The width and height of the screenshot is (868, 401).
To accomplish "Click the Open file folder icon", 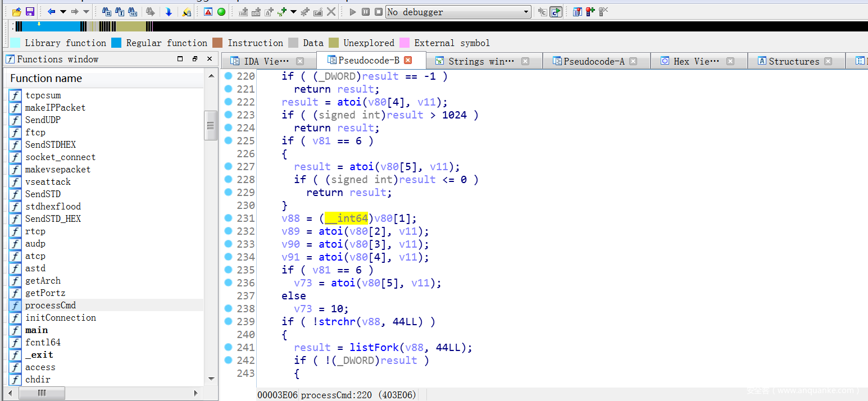I will tap(17, 12).
